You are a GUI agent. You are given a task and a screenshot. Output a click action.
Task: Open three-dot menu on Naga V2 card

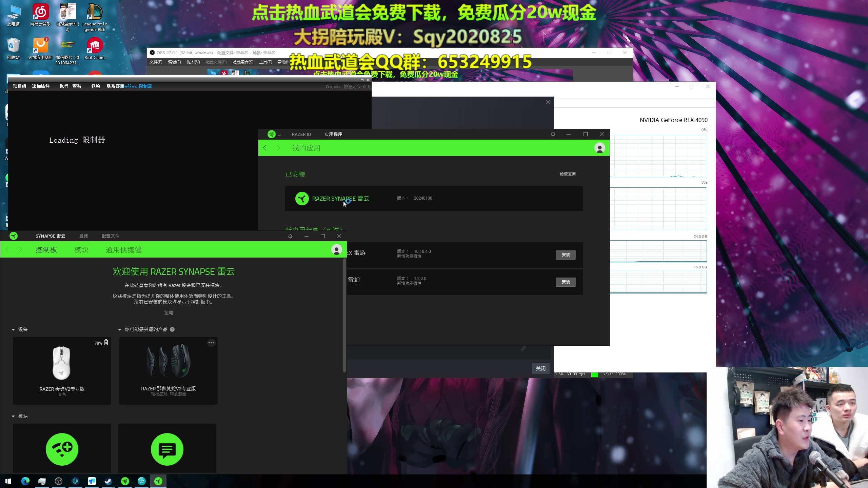point(211,343)
